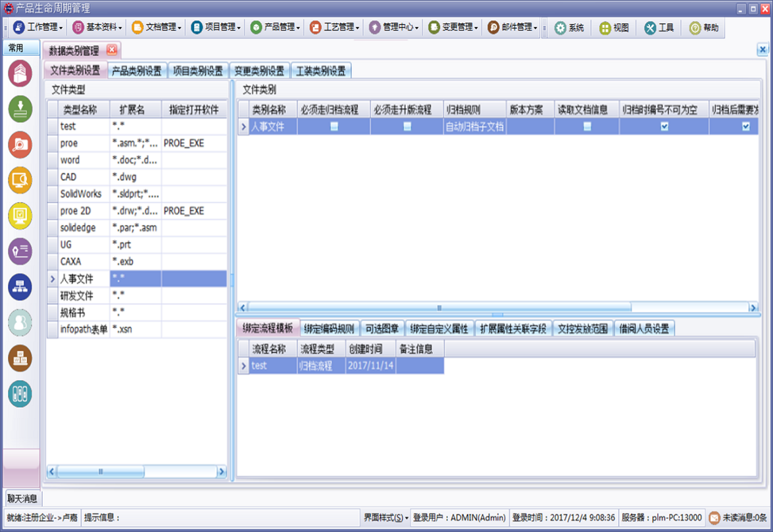Expand the 工作管理 dropdown menu
The width and height of the screenshot is (773, 532).
click(x=38, y=28)
